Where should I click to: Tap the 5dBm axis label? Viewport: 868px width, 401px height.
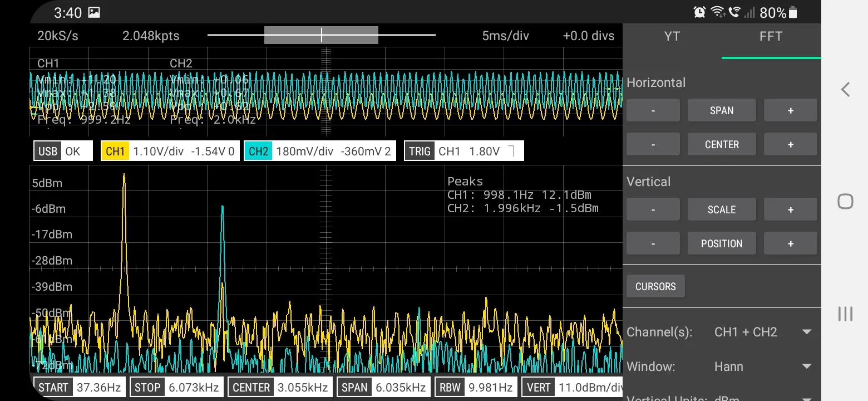click(47, 183)
